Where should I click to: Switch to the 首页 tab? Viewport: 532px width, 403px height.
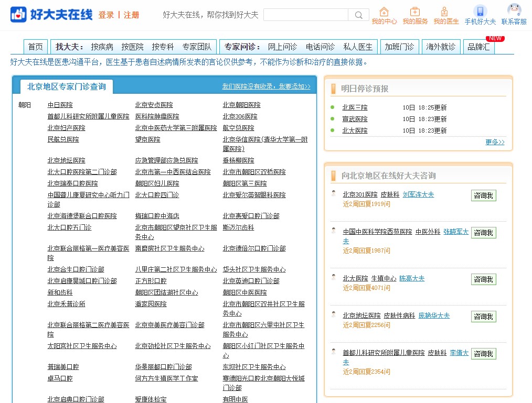tap(35, 47)
